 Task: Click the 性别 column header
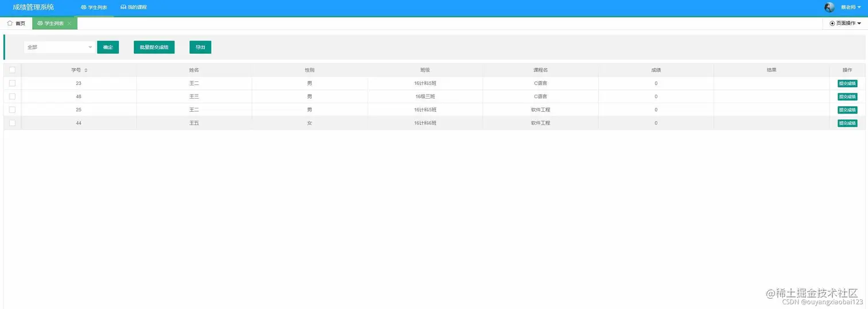tap(309, 70)
